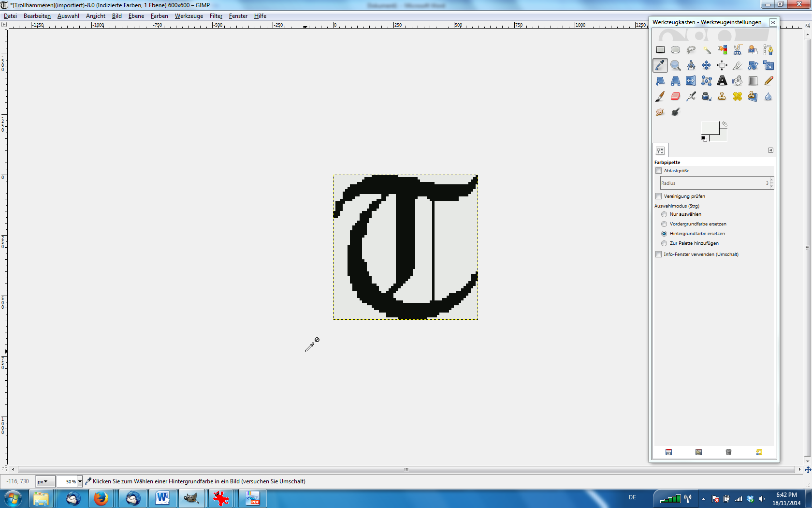Open the zoom percentage dropdown arrow
This screenshot has height=508, width=812.
pyautogui.click(x=80, y=481)
